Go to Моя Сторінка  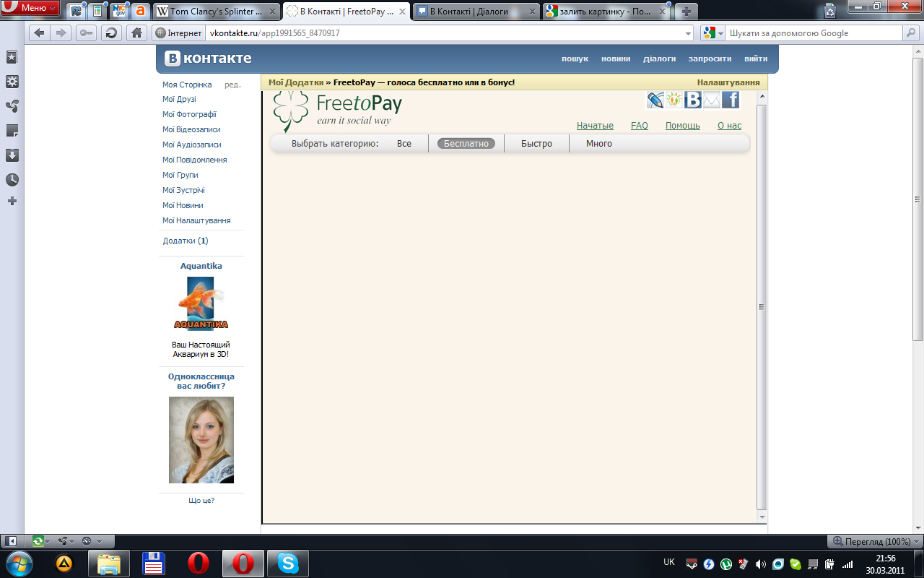[x=187, y=85]
